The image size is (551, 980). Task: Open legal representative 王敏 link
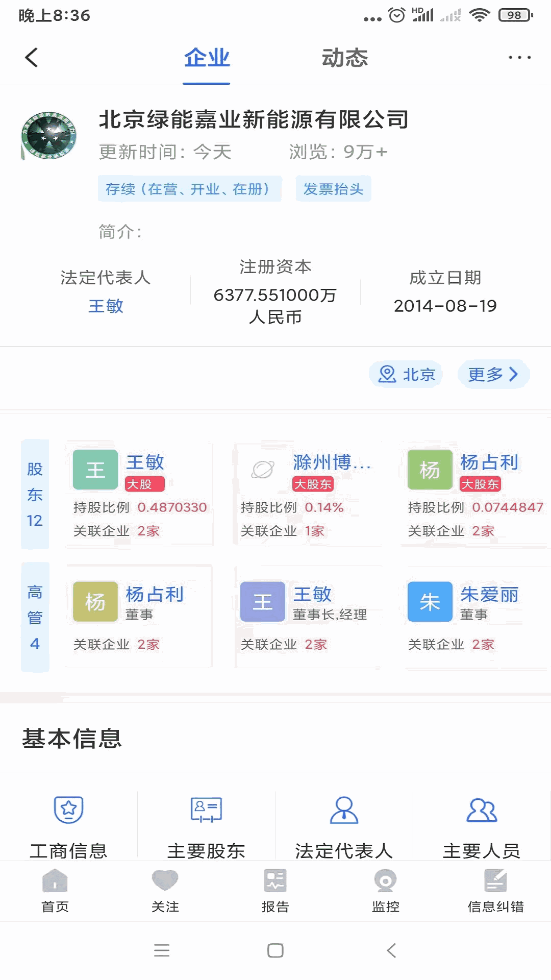click(106, 306)
